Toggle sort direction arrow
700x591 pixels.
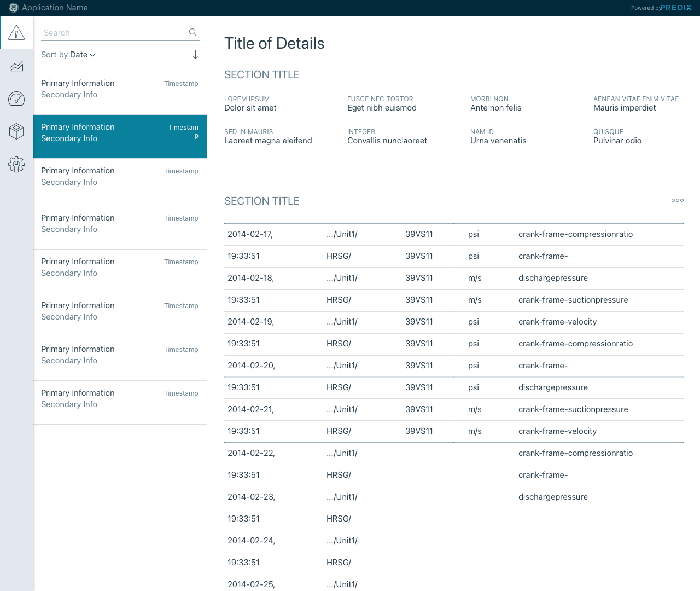[195, 55]
